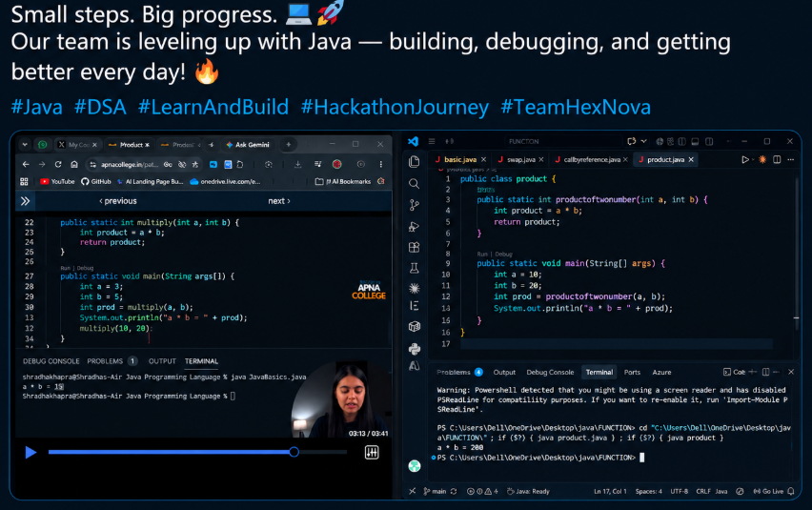This screenshot has width=812, height=510.
Task: Open the Output panel tab in VS Code
Action: click(x=504, y=373)
